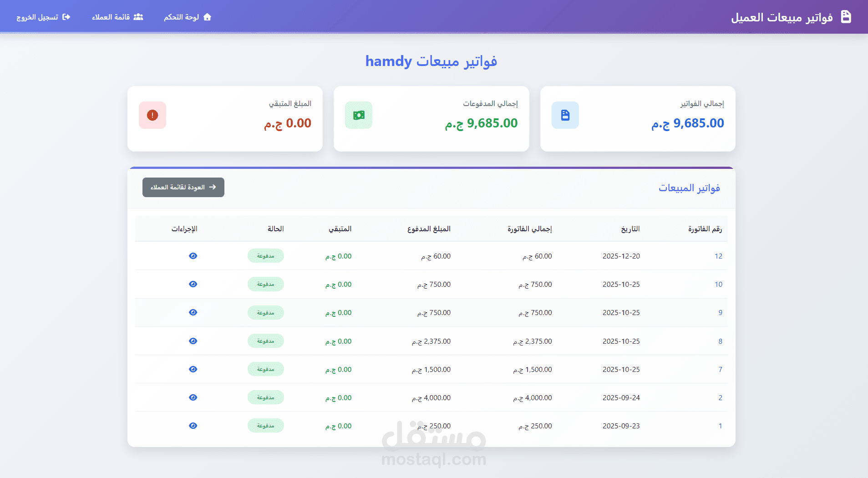
Task: View invoice 1 with the eye icon
Action: [x=193, y=426]
